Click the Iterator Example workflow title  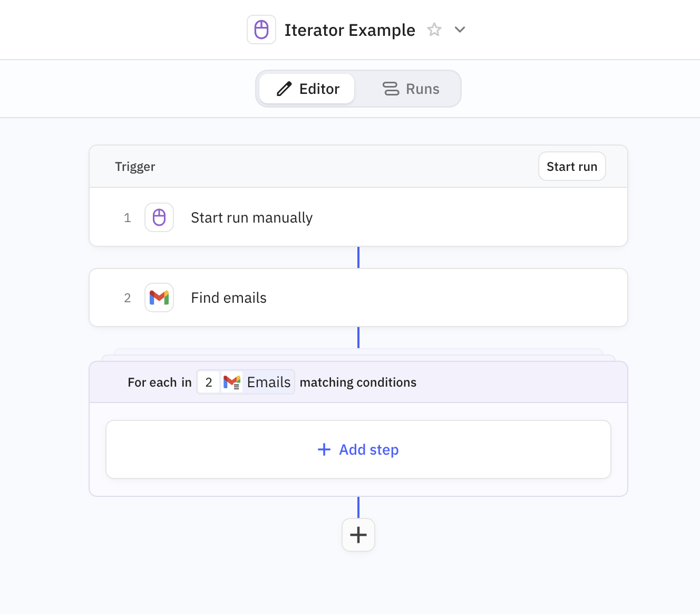[349, 30]
